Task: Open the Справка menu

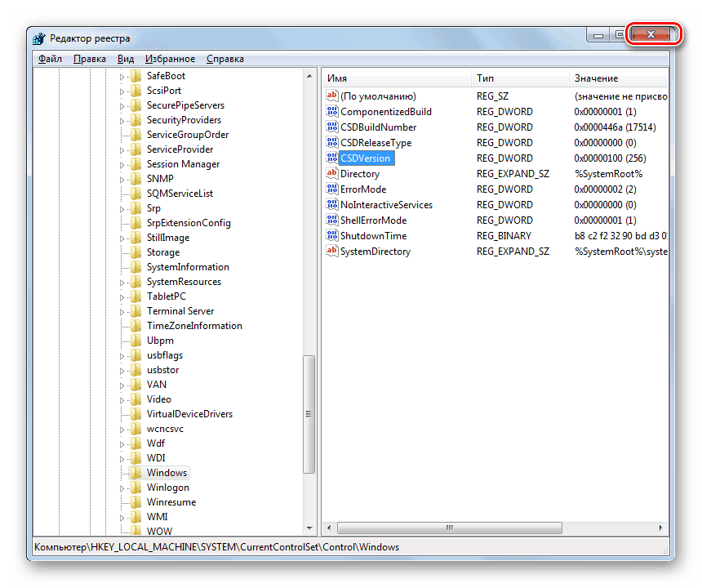Action: (x=225, y=59)
